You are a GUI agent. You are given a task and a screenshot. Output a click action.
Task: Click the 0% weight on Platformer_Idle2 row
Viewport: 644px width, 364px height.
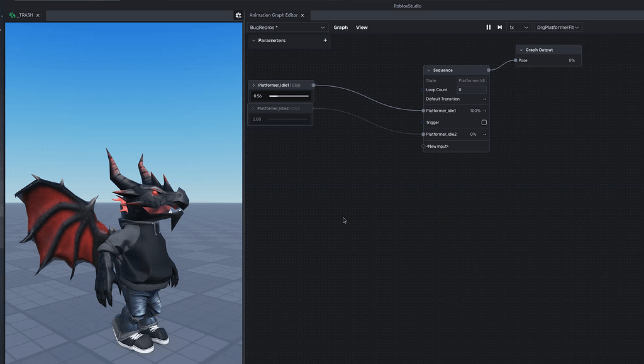(473, 134)
